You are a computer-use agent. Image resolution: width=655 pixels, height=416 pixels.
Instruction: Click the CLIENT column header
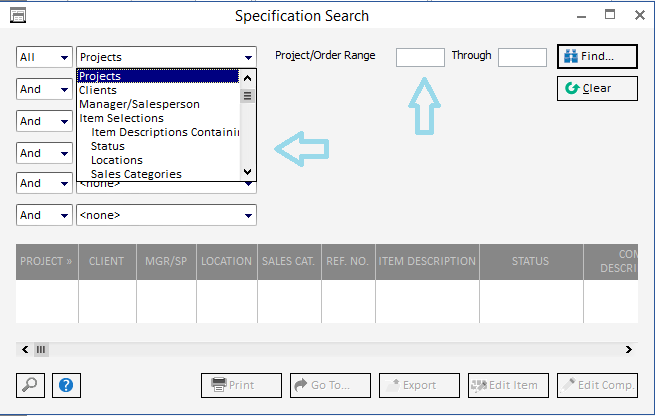107,262
